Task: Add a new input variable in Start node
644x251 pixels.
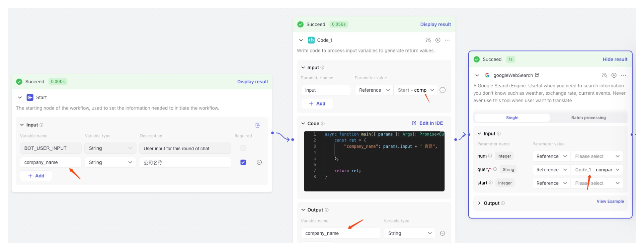Action: point(36,176)
